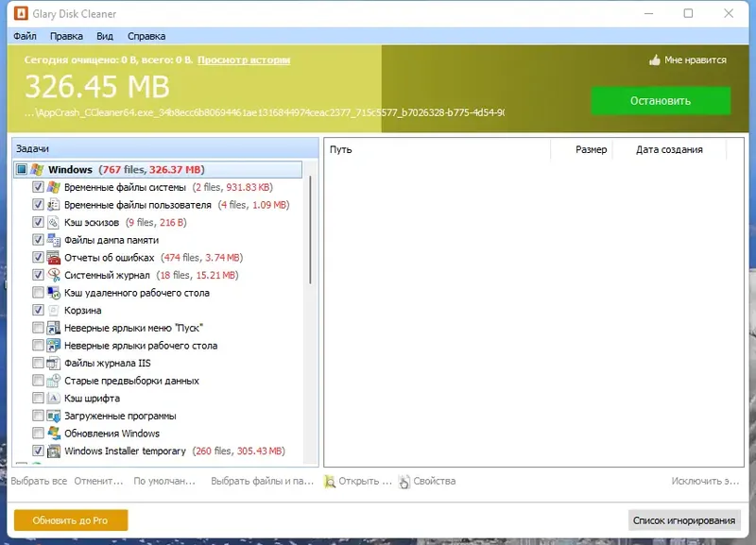Image resolution: width=756 pixels, height=545 pixels.
Task: Open the Файл menu
Action: pos(26,36)
